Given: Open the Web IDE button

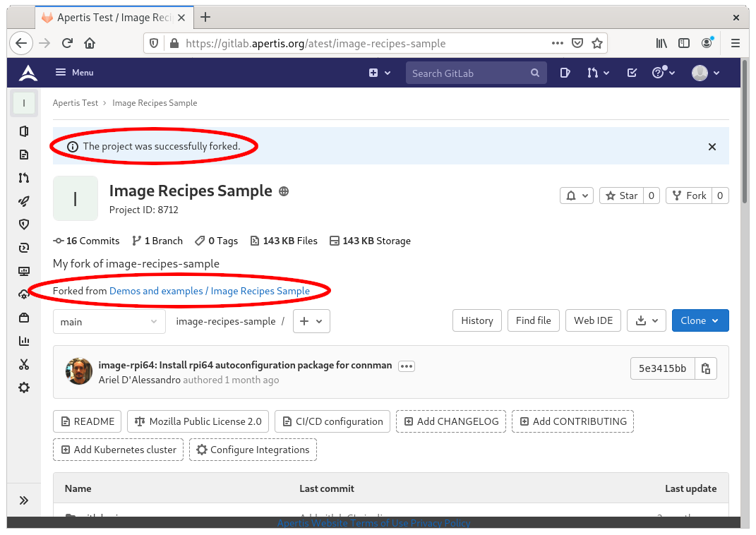Looking at the screenshot, I should pos(593,320).
